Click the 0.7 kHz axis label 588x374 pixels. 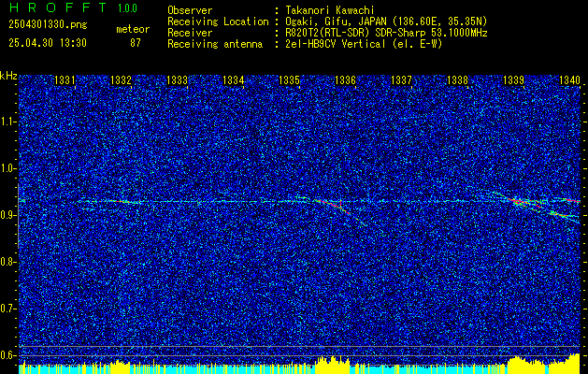point(8,309)
